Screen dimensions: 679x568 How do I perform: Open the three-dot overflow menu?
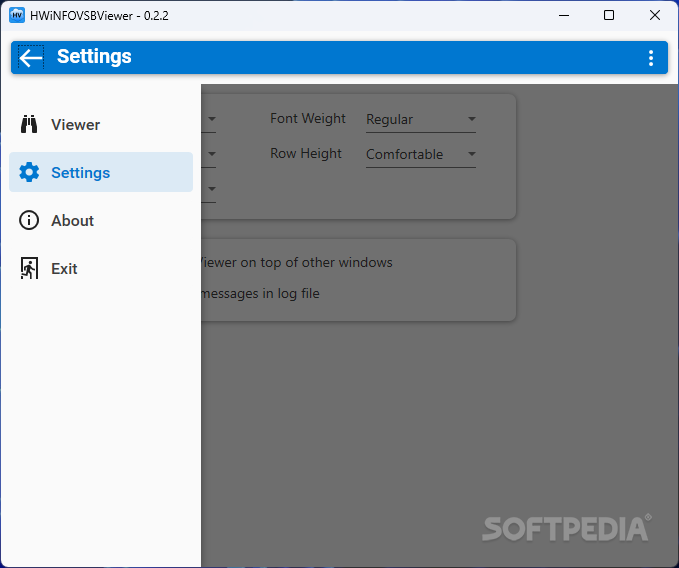[x=650, y=58]
